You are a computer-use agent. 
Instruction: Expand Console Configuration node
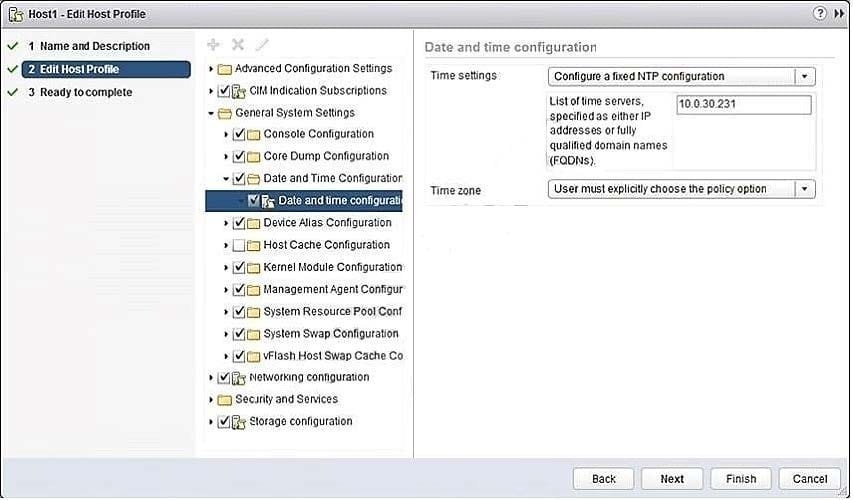click(226, 134)
